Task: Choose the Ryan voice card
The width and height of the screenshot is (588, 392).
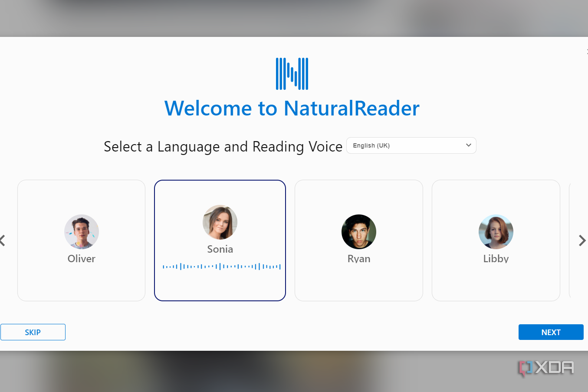Action: 359,240
